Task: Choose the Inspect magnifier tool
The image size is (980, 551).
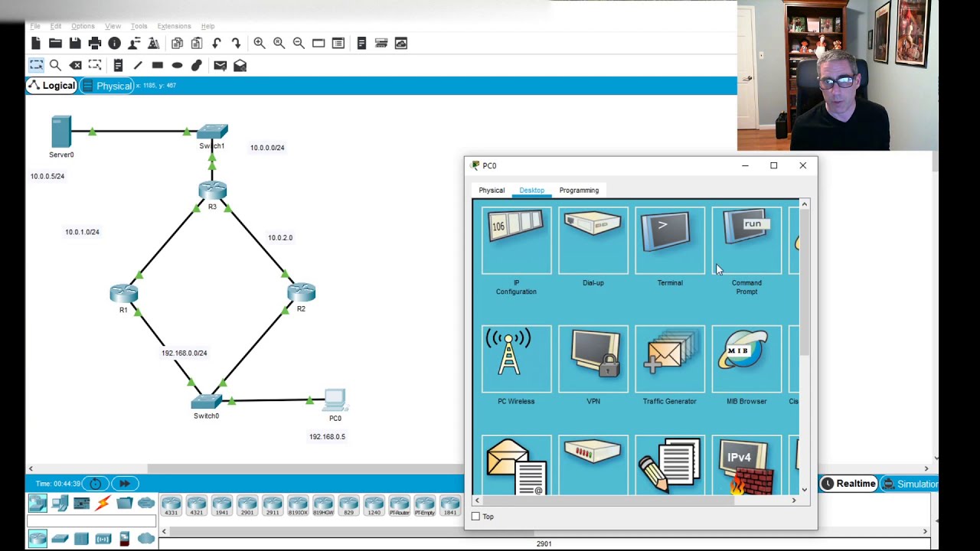Action: [55, 66]
